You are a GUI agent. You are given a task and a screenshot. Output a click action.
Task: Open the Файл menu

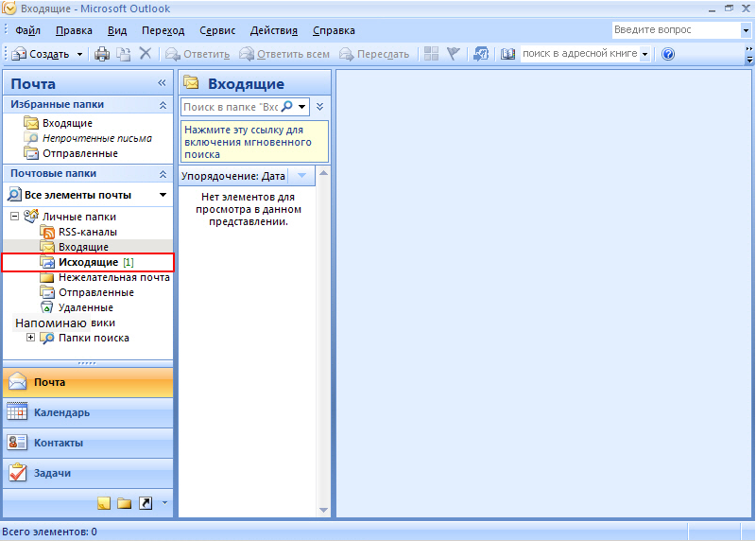coord(28,30)
